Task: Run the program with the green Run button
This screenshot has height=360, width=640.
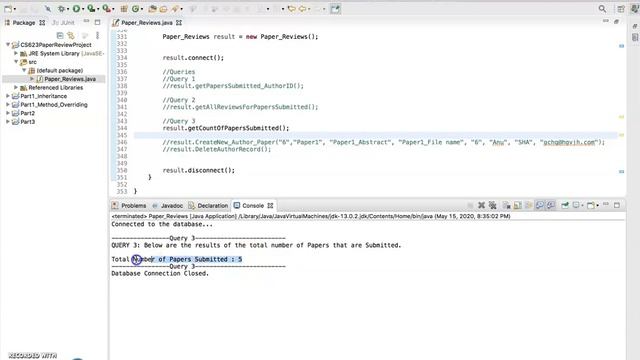Action: point(76,9)
